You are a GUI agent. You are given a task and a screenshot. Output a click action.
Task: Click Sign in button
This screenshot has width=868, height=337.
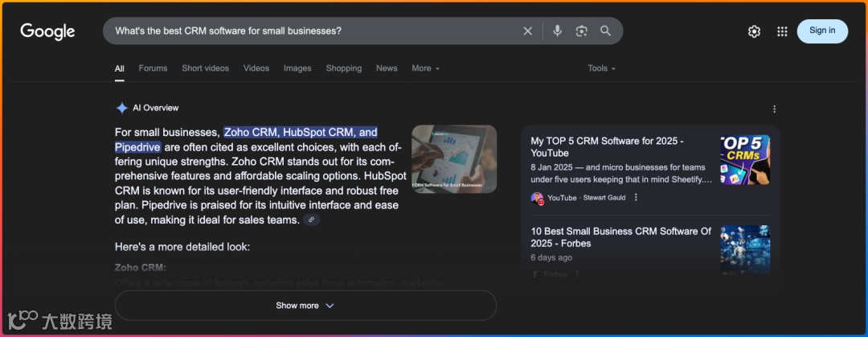(822, 31)
